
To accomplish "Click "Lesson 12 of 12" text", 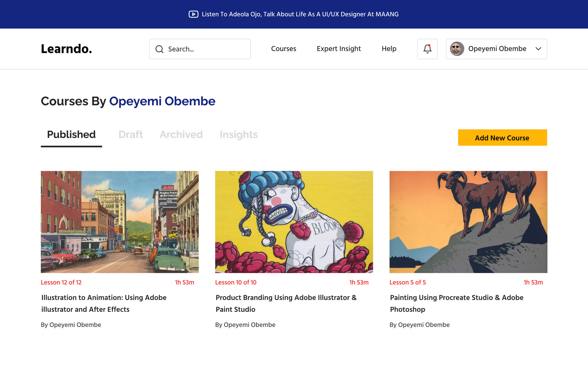I will click(61, 282).
